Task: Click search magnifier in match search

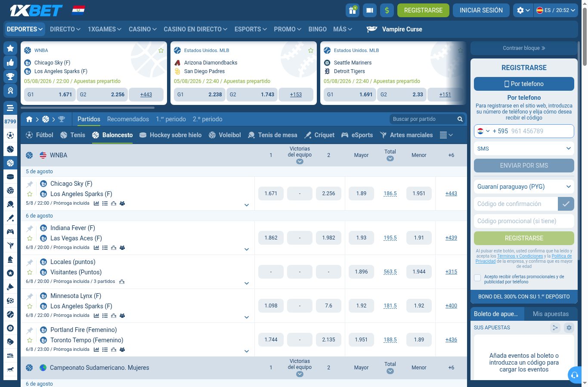Action: 460,119
